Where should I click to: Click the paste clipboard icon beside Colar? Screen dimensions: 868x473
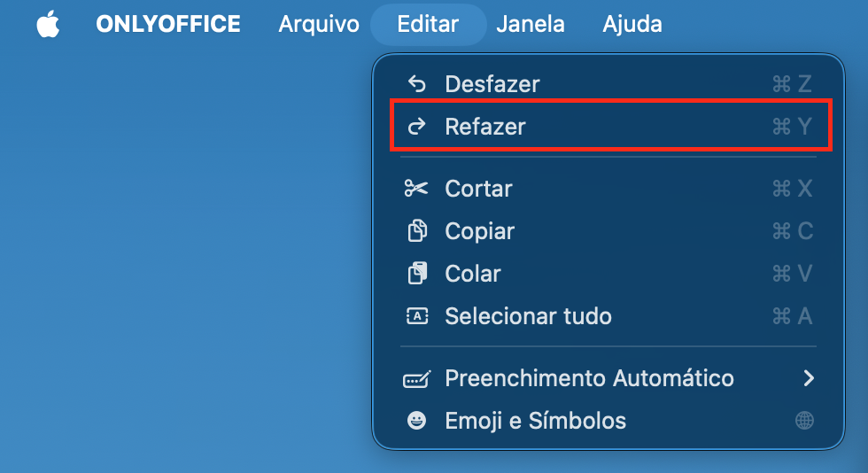pos(417,273)
